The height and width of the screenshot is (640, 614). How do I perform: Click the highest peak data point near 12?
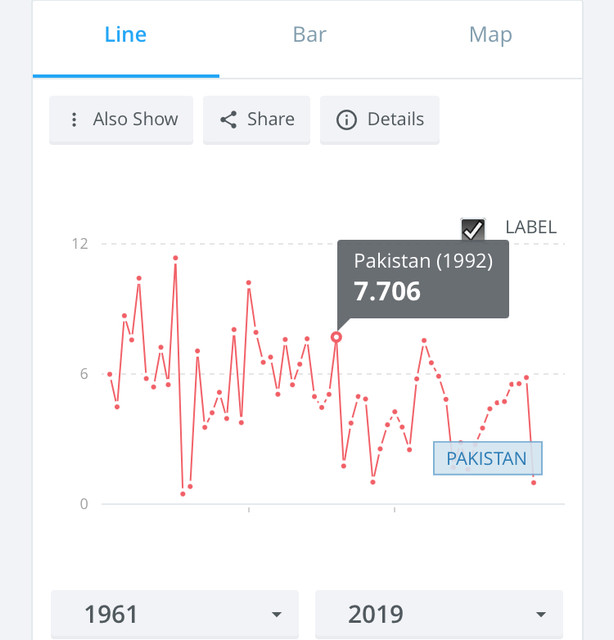click(176, 258)
